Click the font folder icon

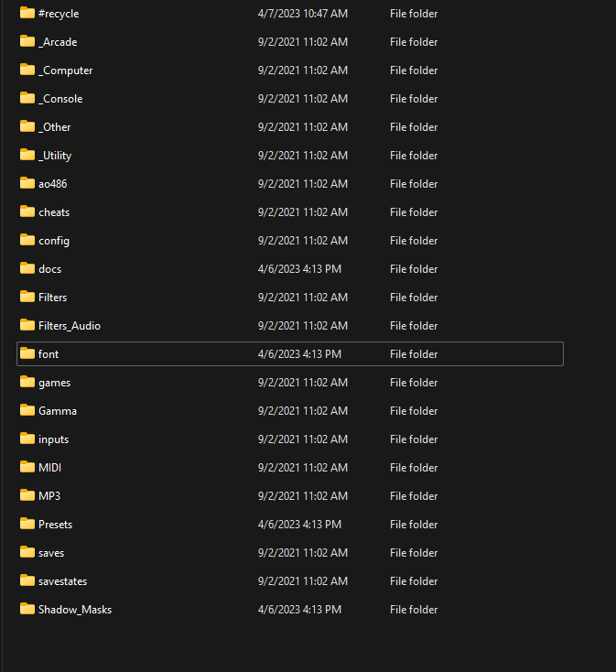click(x=27, y=353)
